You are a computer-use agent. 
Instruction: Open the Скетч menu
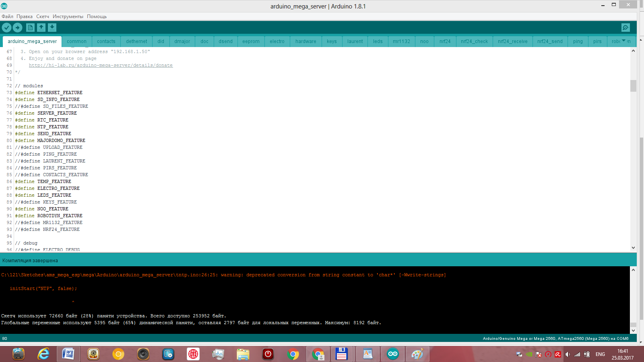click(43, 16)
